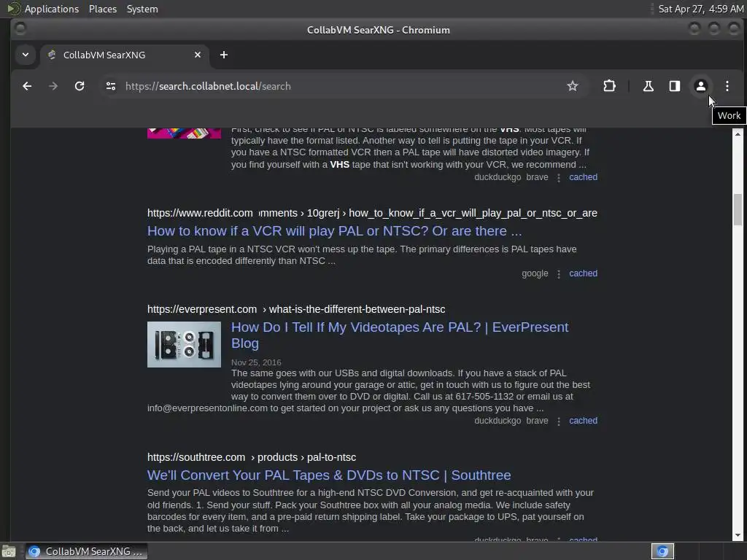Image resolution: width=747 pixels, height=560 pixels.
Task: Open cached link for first VHS result
Action: point(583,177)
